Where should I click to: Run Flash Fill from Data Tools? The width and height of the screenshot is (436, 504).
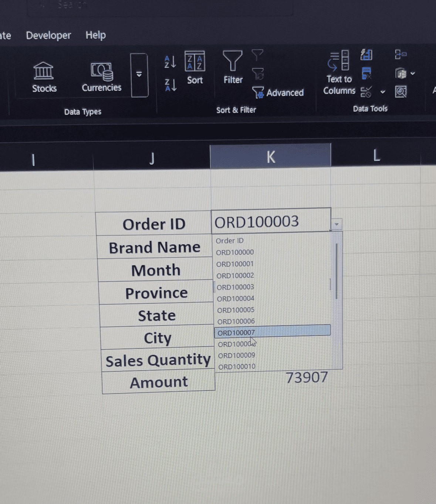366,55
